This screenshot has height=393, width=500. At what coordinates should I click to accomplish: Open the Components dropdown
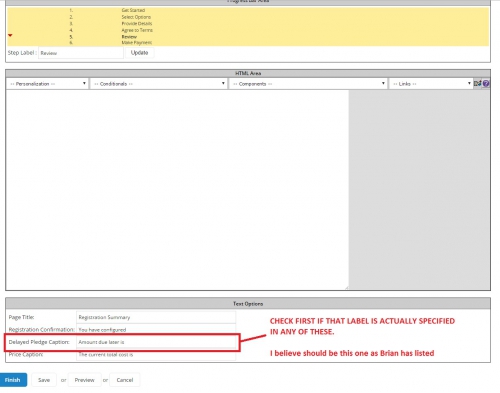point(308,84)
